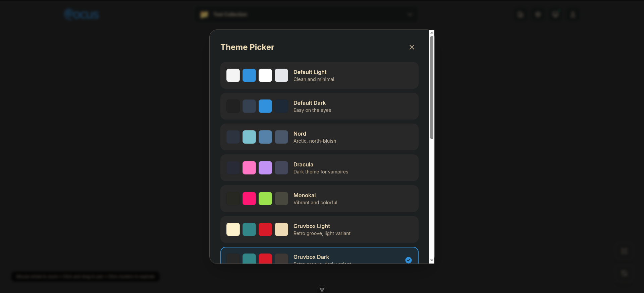Click the green swatch in Monokai row
Screen dimensions: 644x293
[265, 199]
